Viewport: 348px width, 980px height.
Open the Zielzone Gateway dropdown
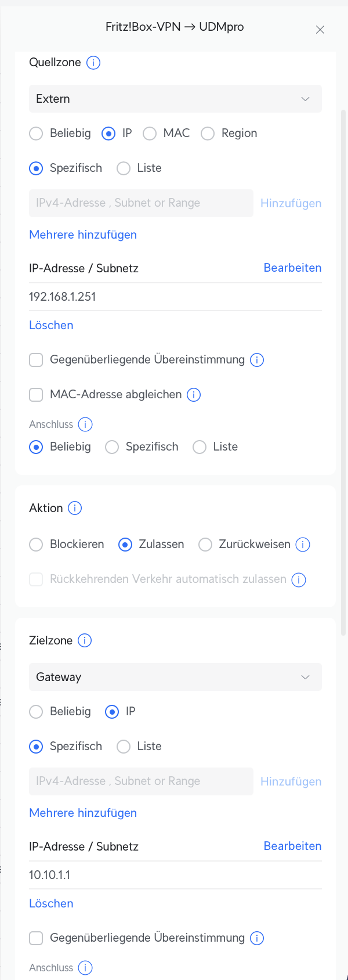tap(175, 677)
